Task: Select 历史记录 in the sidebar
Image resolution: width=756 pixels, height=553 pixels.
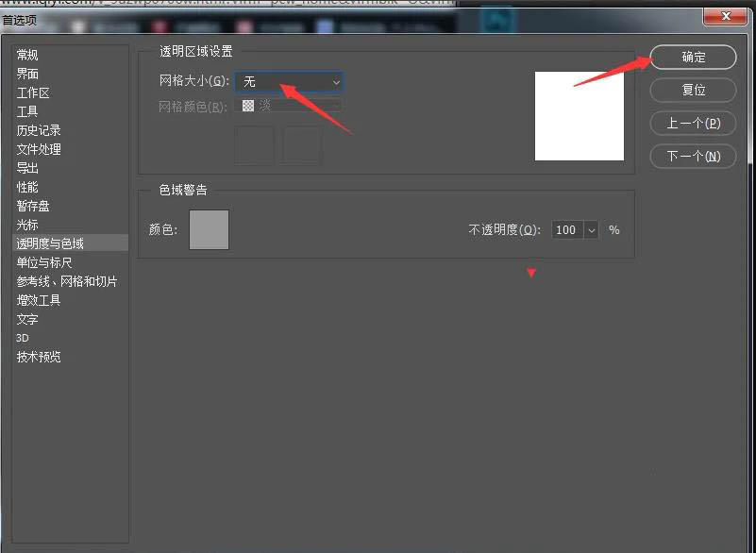Action: (39, 130)
